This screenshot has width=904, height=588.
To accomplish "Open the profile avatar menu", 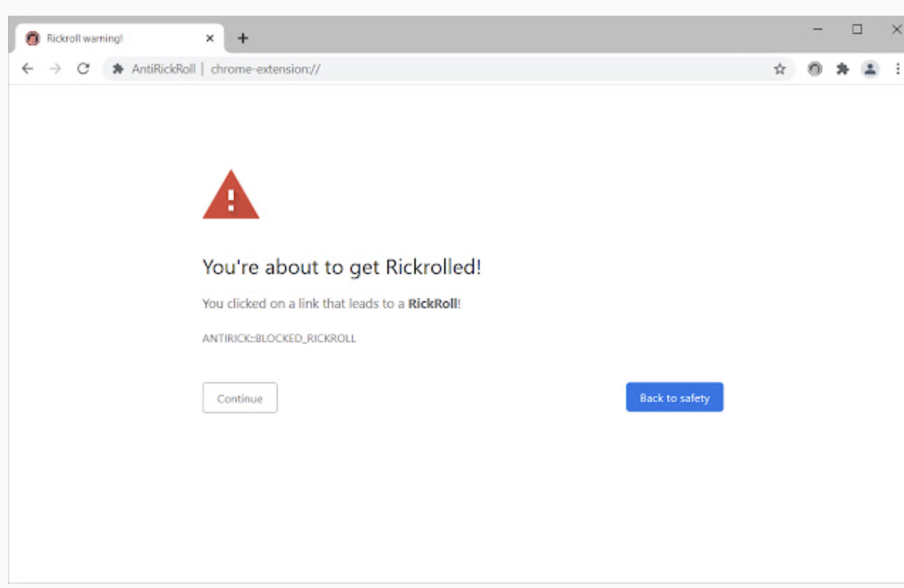I will pos(870,69).
